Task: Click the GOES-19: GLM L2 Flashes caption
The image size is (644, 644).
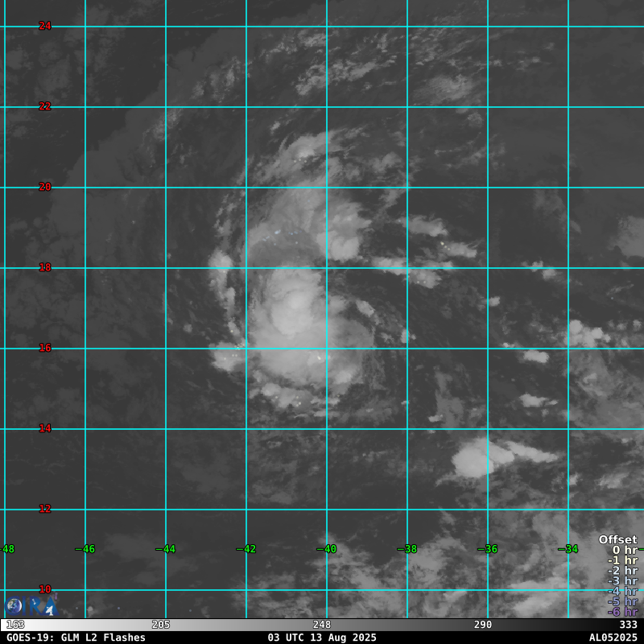Action: click(x=76, y=638)
